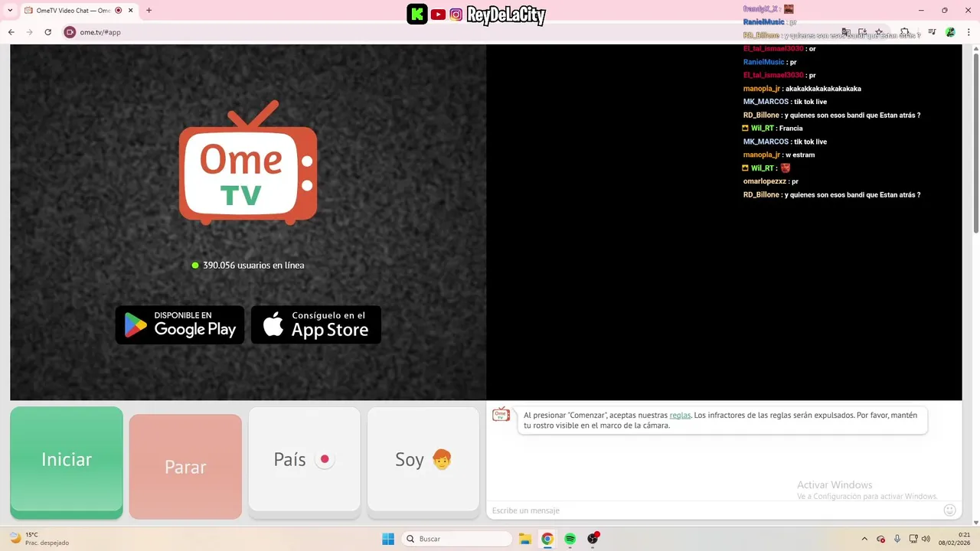The width and height of the screenshot is (980, 551).
Task: Click the manopla_jr message saying w estram
Action: tap(779, 155)
